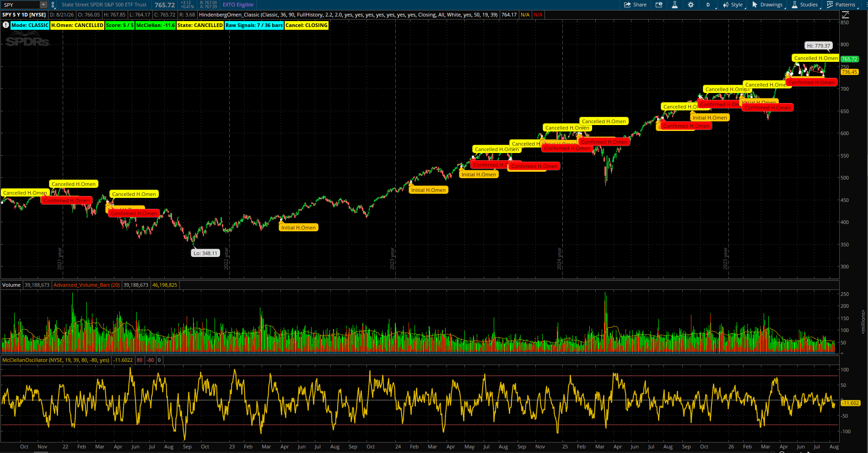Click the symbol link chain icon
The image size is (868, 453).
tap(53, 5)
